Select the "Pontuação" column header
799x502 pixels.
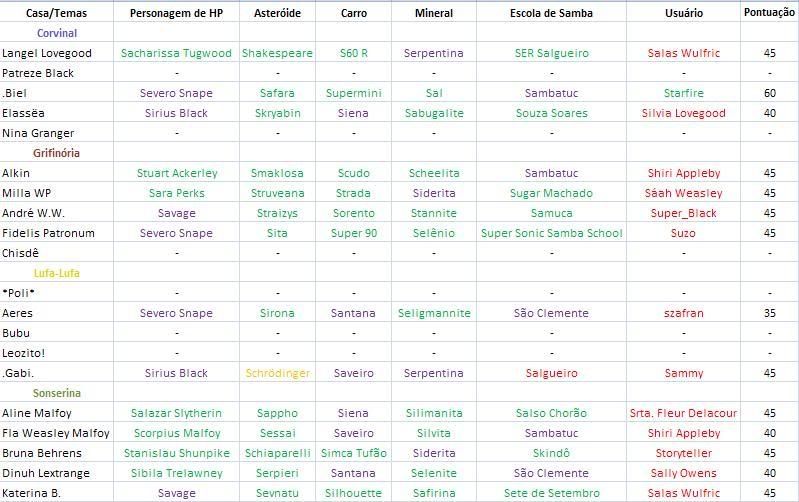click(x=769, y=12)
